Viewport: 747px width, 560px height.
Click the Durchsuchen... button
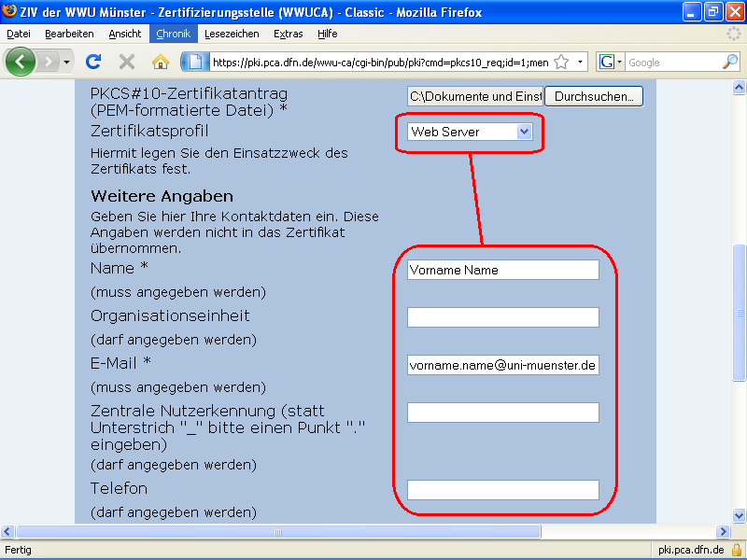[593, 96]
